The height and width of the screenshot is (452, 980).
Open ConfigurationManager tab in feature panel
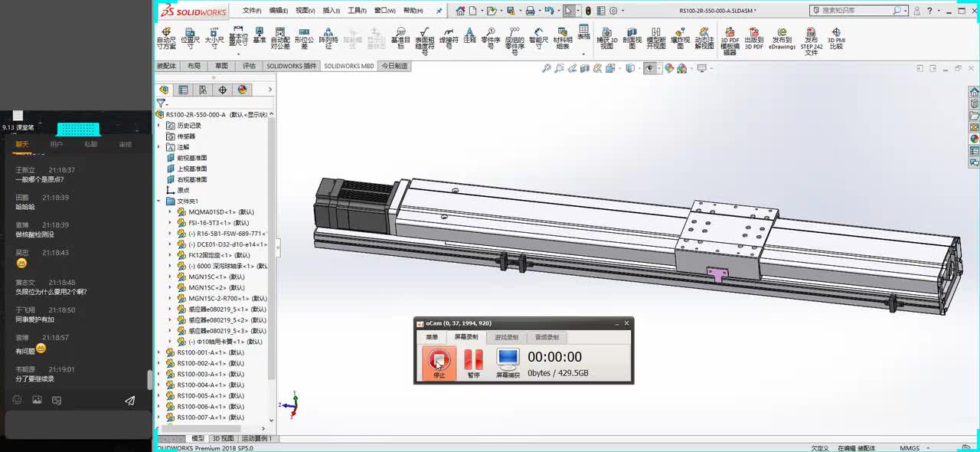coord(203,90)
